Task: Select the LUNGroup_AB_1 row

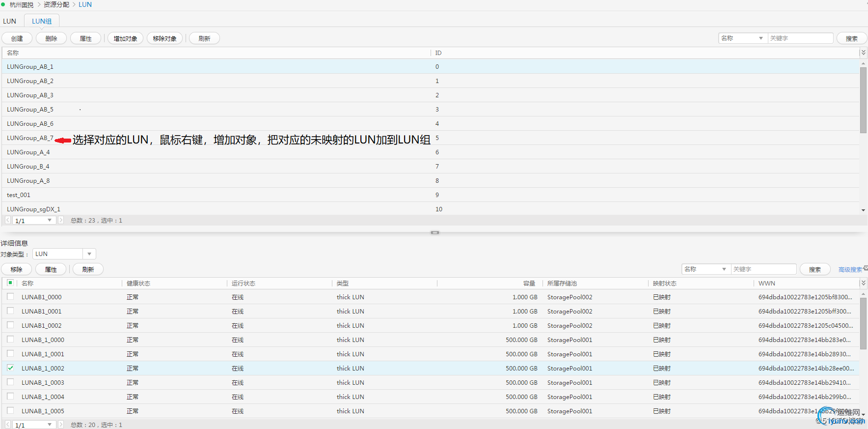Action: (x=431, y=66)
